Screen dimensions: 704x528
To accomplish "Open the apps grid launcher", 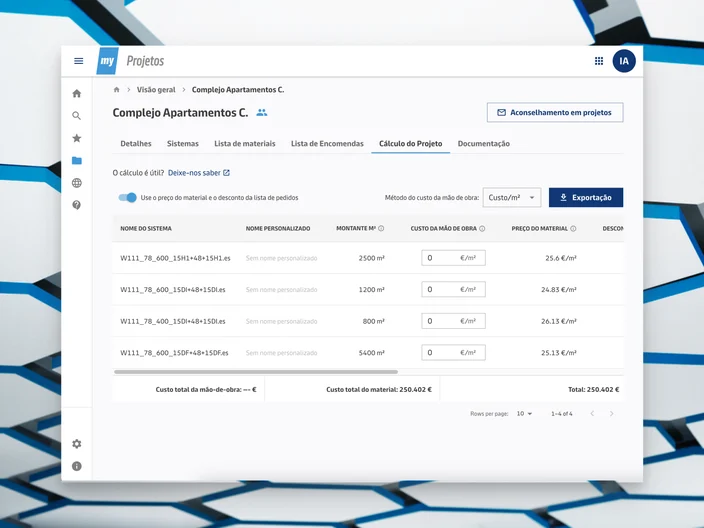I will 599,61.
